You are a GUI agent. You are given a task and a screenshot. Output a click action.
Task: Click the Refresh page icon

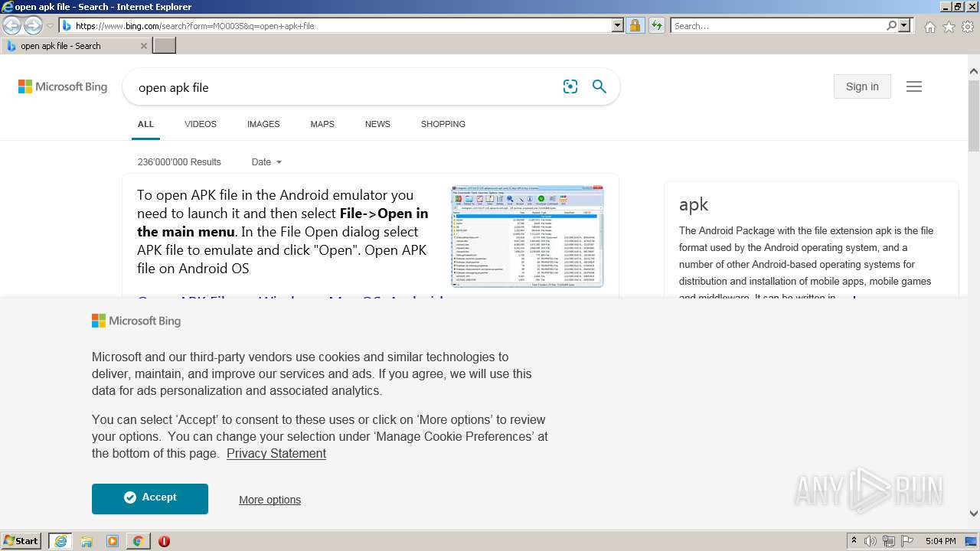point(656,26)
